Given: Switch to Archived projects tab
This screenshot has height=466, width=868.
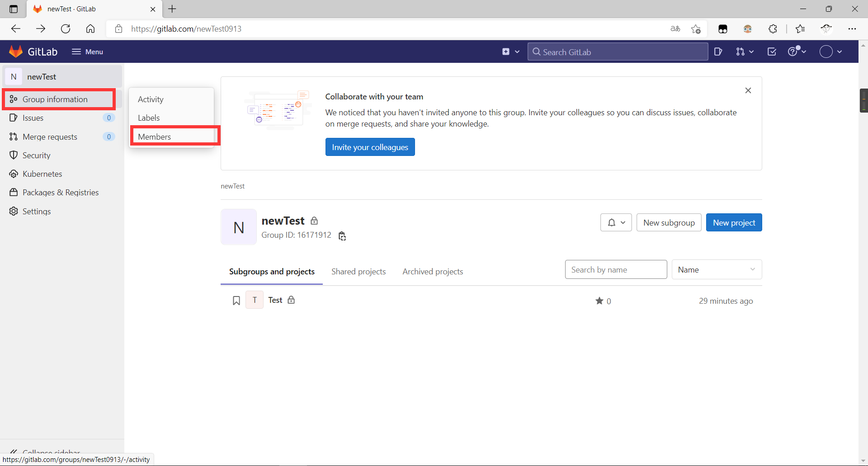Looking at the screenshot, I should (433, 271).
